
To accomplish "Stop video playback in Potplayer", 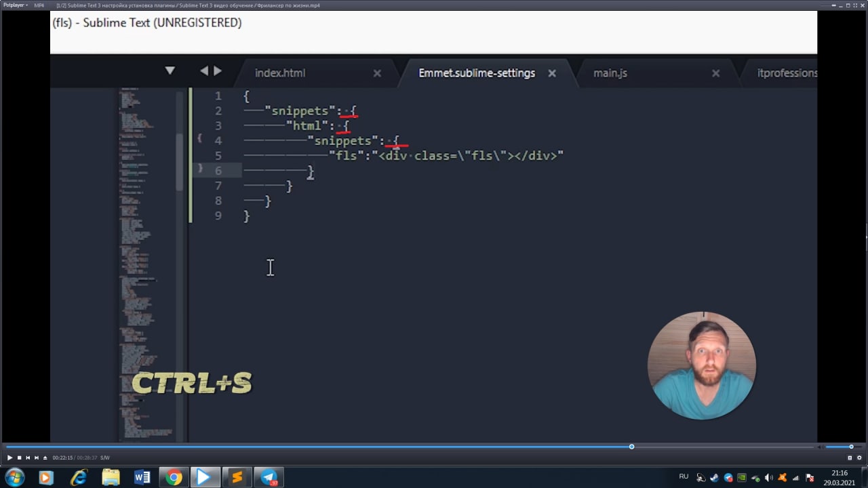I will click(x=19, y=457).
